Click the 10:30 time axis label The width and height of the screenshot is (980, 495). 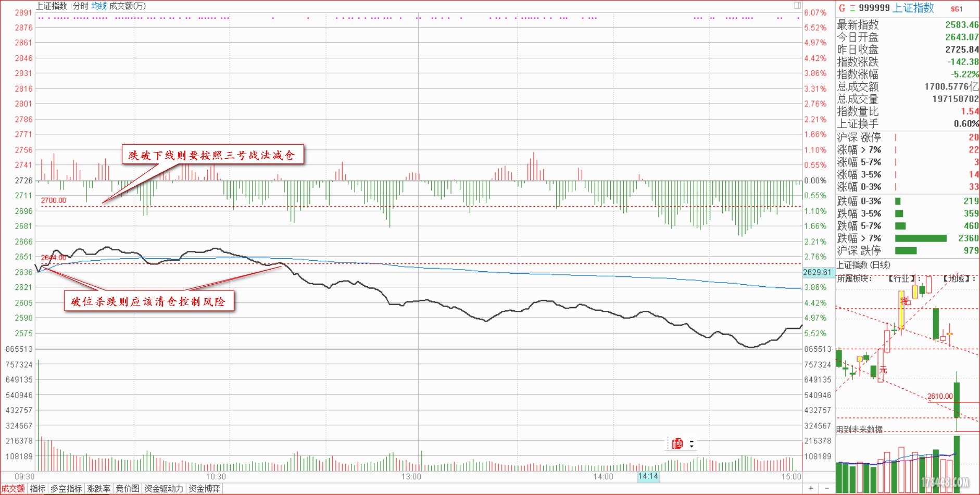pyautogui.click(x=216, y=476)
